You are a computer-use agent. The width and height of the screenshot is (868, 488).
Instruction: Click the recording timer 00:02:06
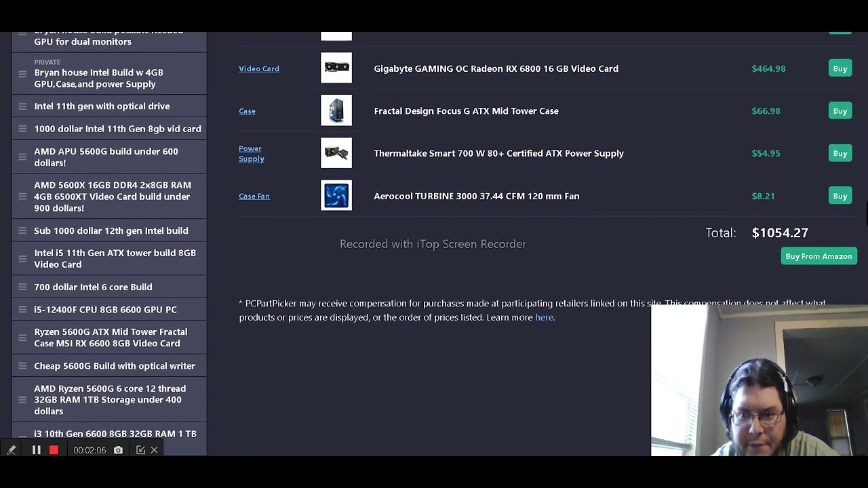(90, 450)
